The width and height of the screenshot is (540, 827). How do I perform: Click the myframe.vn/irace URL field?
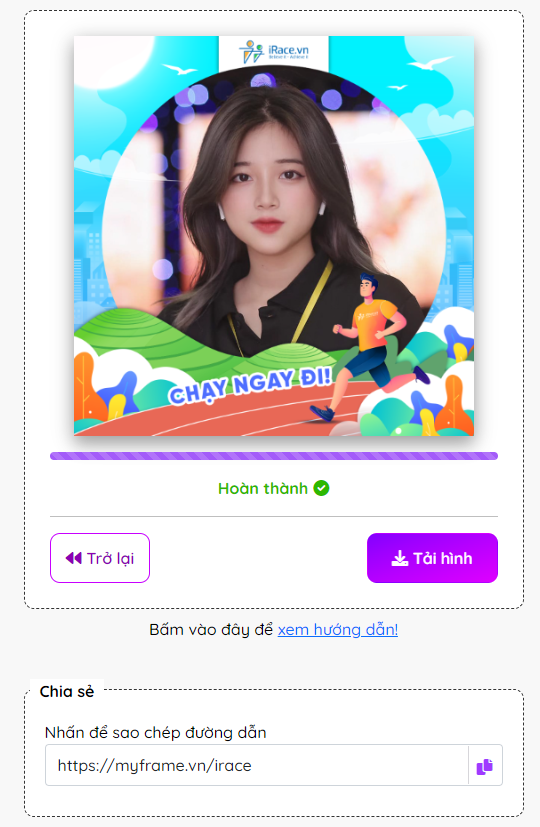[257, 765]
